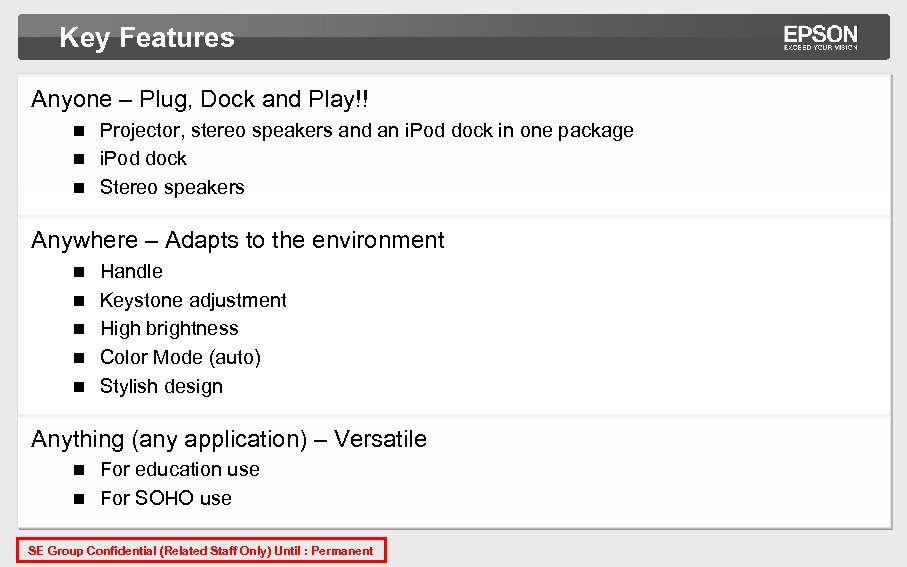
Task: Select the "Stereo speakers" bullet text
Action: click(172, 188)
